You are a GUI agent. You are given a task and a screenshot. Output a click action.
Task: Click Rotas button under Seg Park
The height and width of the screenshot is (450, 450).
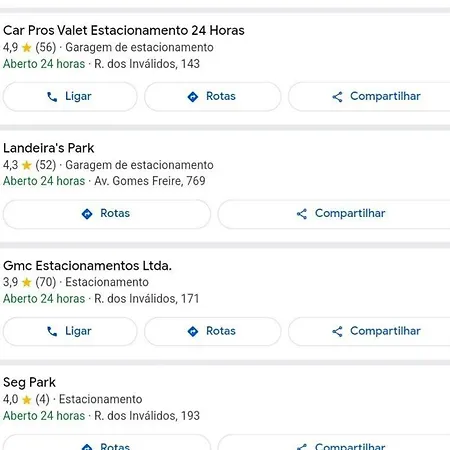[107, 443]
